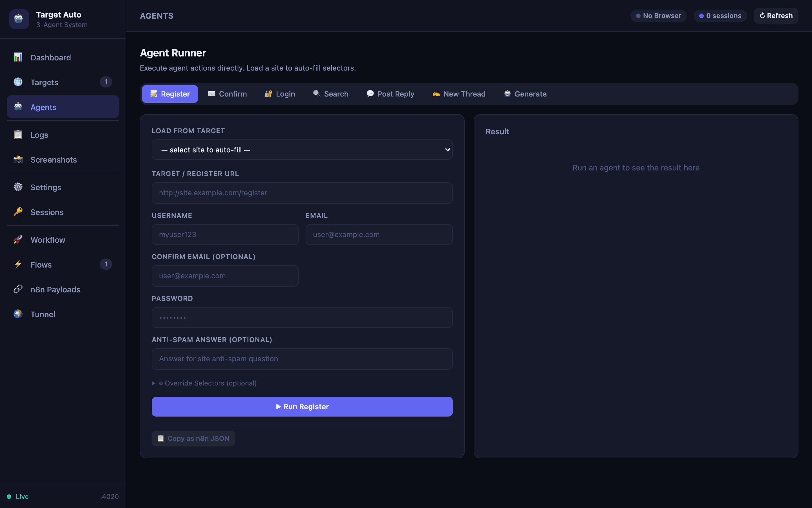Click the Flows lightning bolt icon
This screenshot has width=812, height=508.
[18, 264]
